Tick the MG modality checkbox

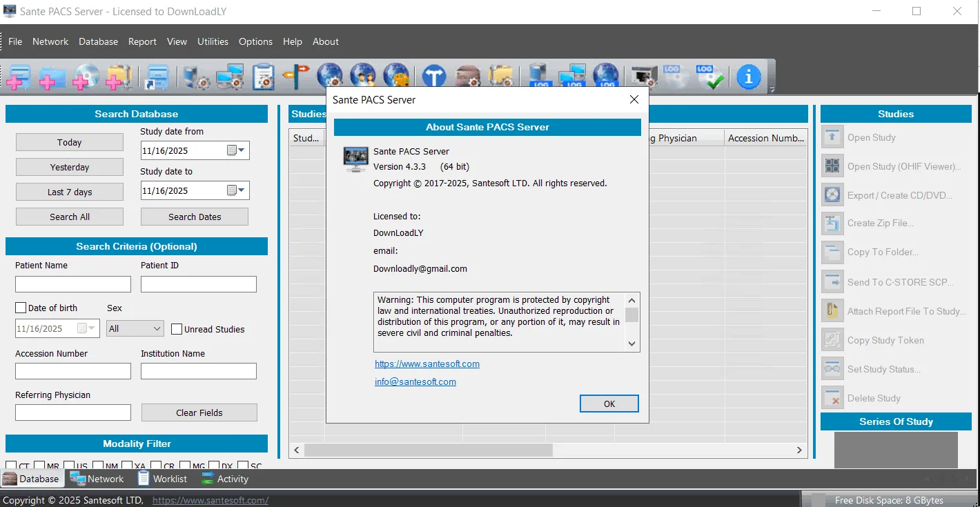(185, 466)
